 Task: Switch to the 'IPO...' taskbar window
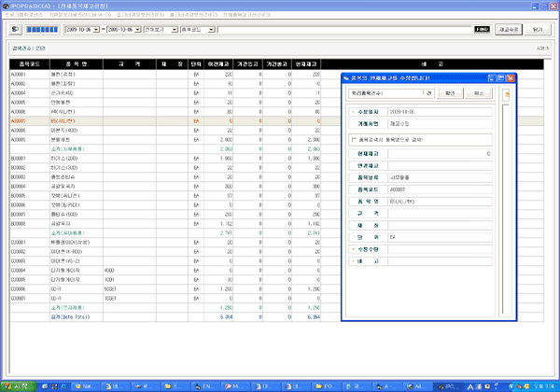(449, 386)
